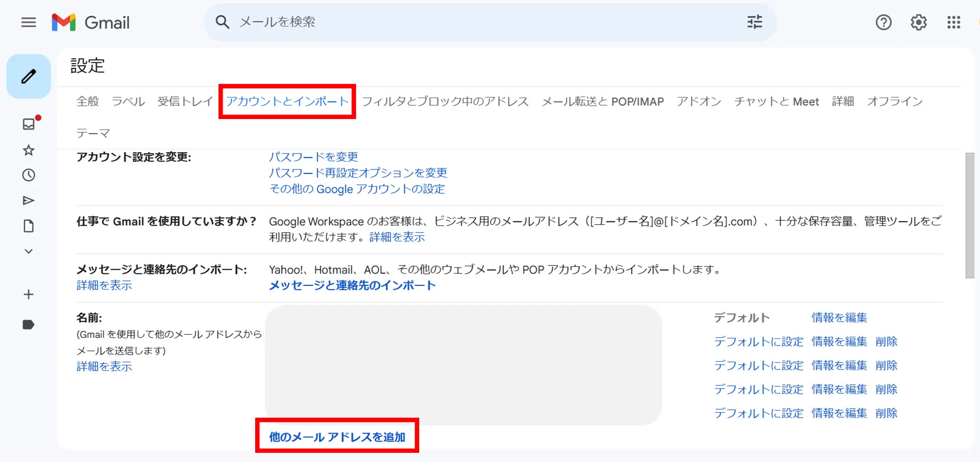Open チャットと Meet tab
The width and height of the screenshot is (980, 462).
(x=776, y=101)
